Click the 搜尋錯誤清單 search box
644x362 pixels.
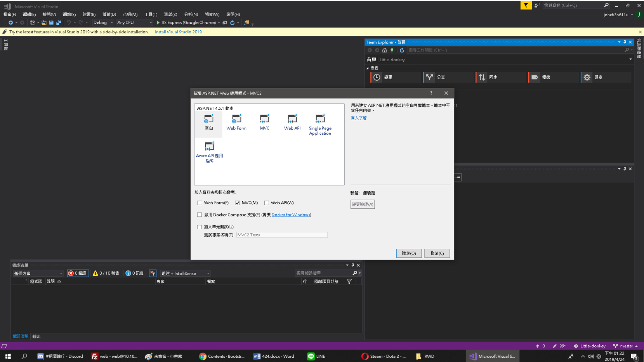click(x=324, y=273)
